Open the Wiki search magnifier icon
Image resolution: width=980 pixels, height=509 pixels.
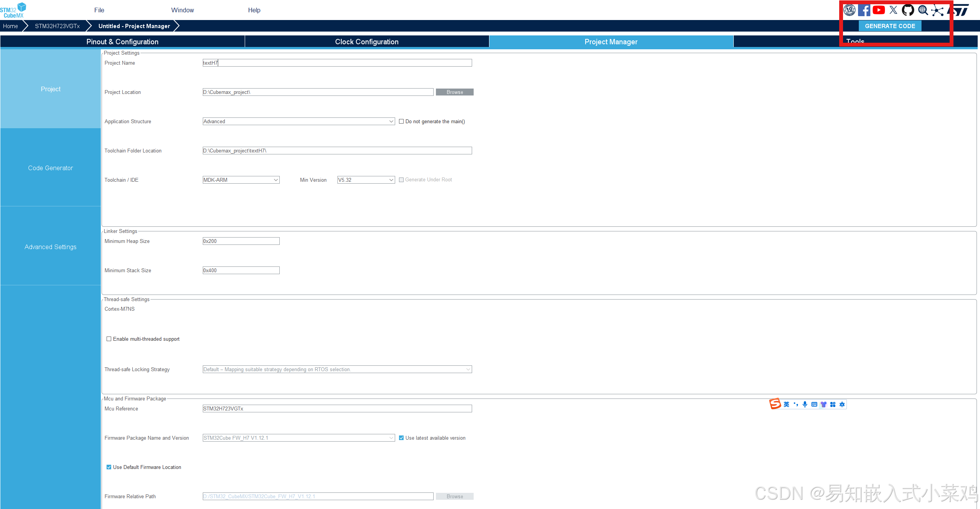(923, 10)
